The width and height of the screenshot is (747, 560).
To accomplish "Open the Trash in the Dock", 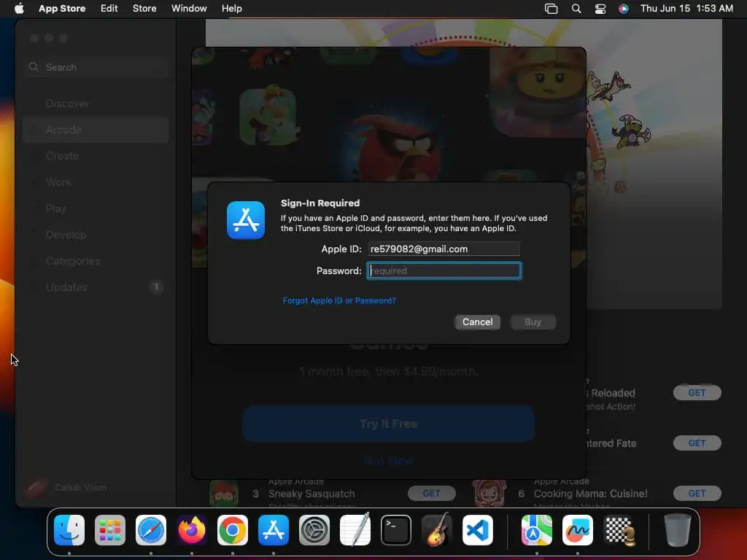I will click(678, 530).
